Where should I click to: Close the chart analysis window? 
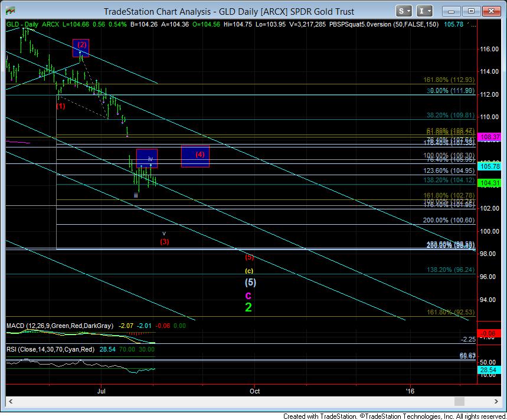[x=492, y=11]
